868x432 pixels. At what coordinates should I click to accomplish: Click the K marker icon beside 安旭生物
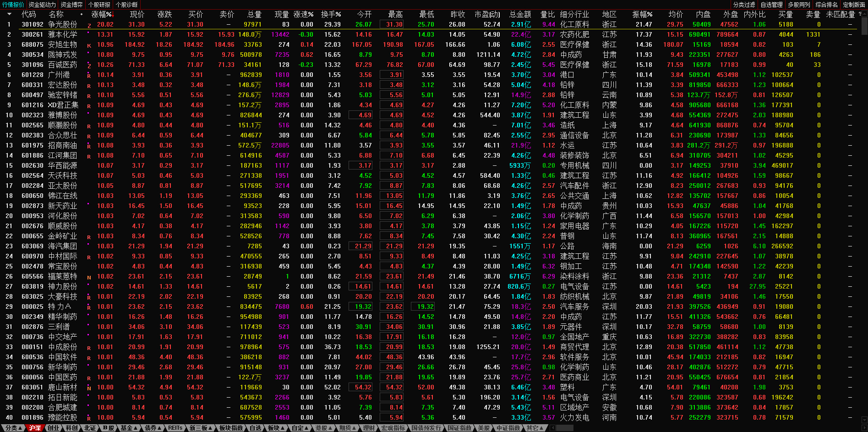point(89,46)
